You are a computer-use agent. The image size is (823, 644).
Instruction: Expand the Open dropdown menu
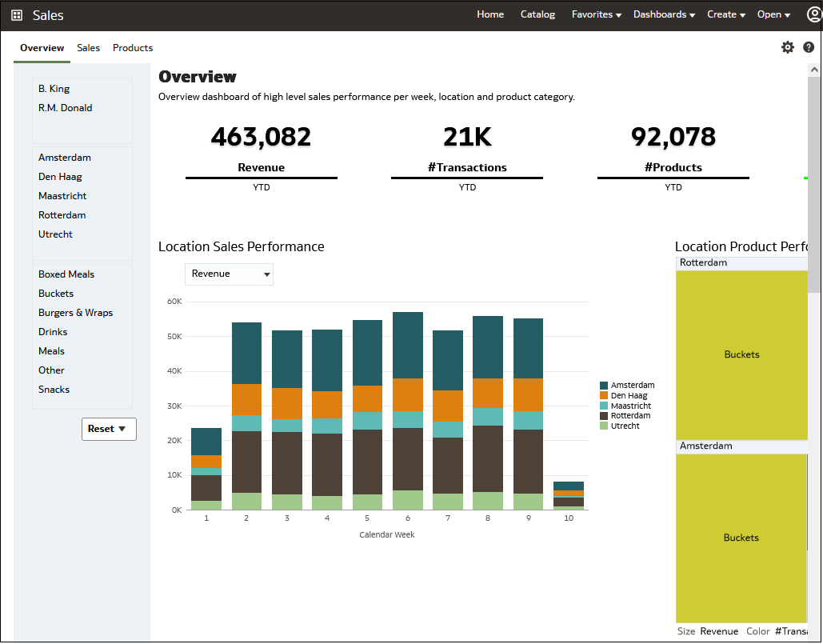[x=773, y=14]
